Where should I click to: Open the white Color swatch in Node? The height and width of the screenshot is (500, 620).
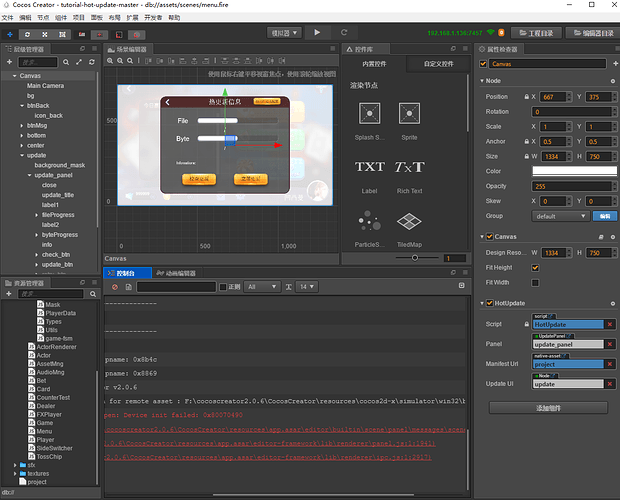(x=574, y=171)
